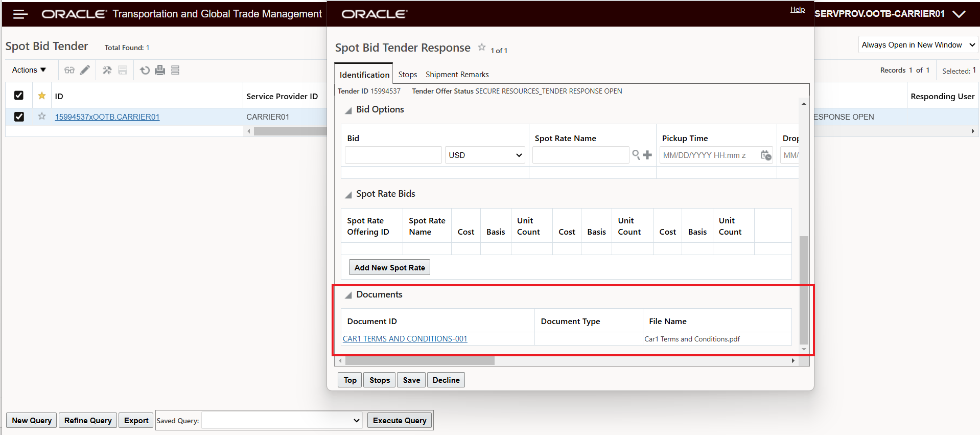Open the Saved Query dropdown
This screenshot has width=980, height=435.
(x=282, y=421)
